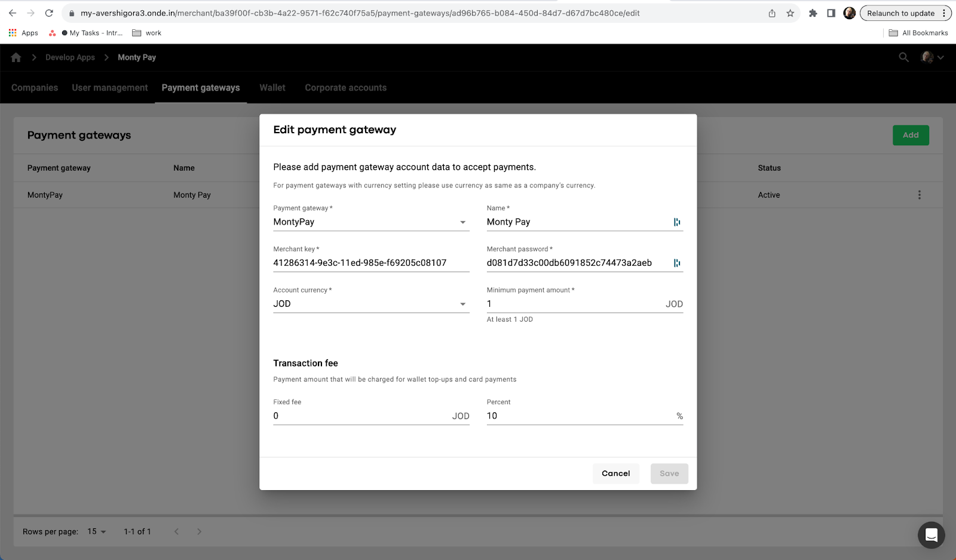Click Relaunch to update button
Viewport: 956px width, 560px height.
900,13
